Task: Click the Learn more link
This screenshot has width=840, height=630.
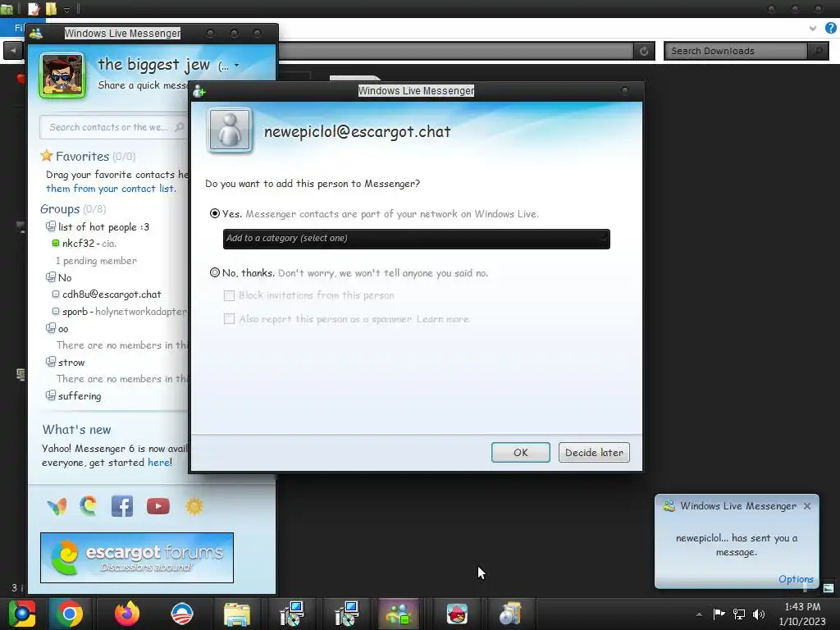Action: pos(442,319)
